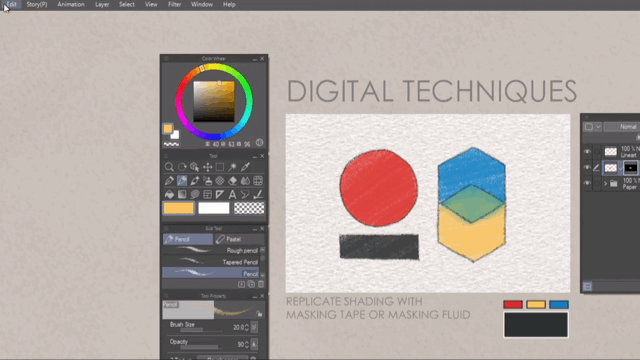Toggle visibility of the selected masked layer
Screen dimensions: 640x360
click(x=587, y=167)
